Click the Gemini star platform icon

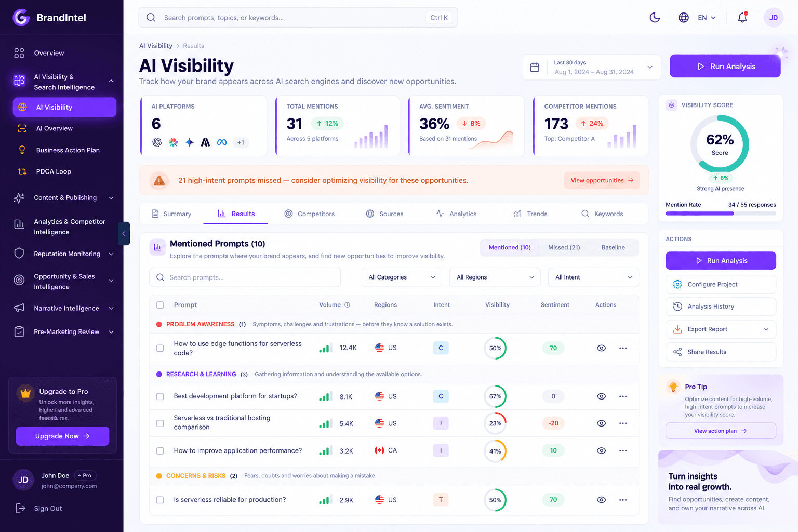[x=189, y=142]
